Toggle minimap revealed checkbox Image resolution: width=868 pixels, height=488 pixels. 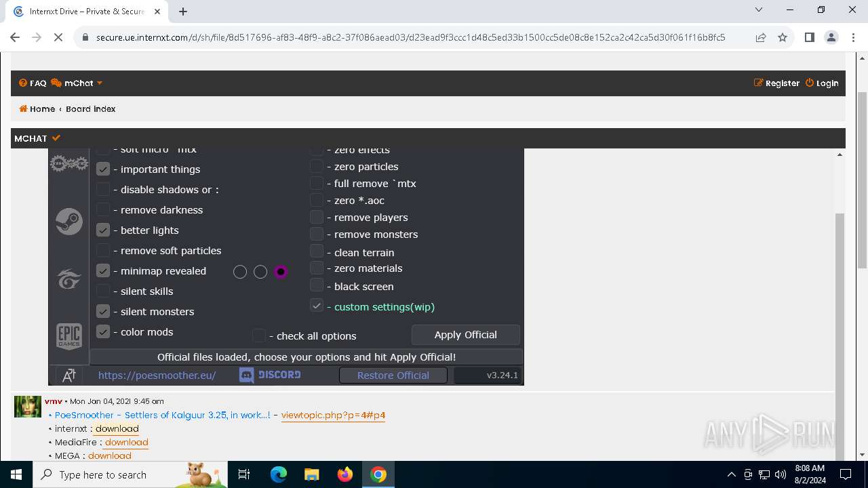click(x=103, y=270)
